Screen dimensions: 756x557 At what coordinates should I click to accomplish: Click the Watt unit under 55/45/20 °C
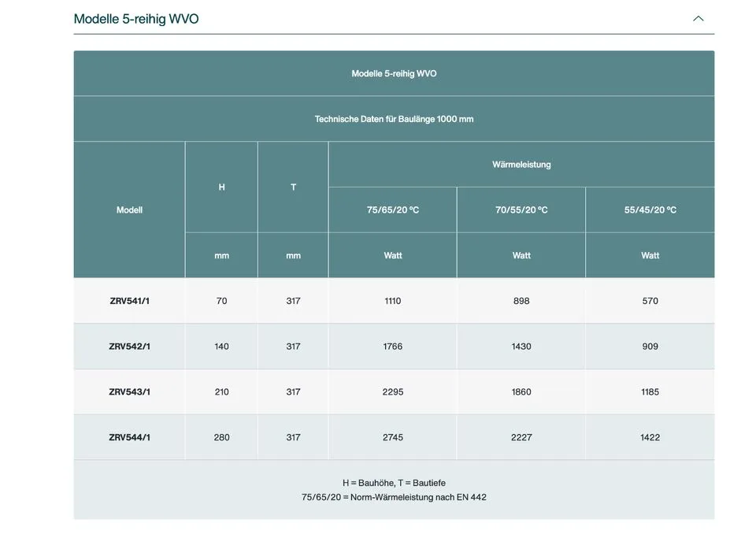[x=650, y=255]
